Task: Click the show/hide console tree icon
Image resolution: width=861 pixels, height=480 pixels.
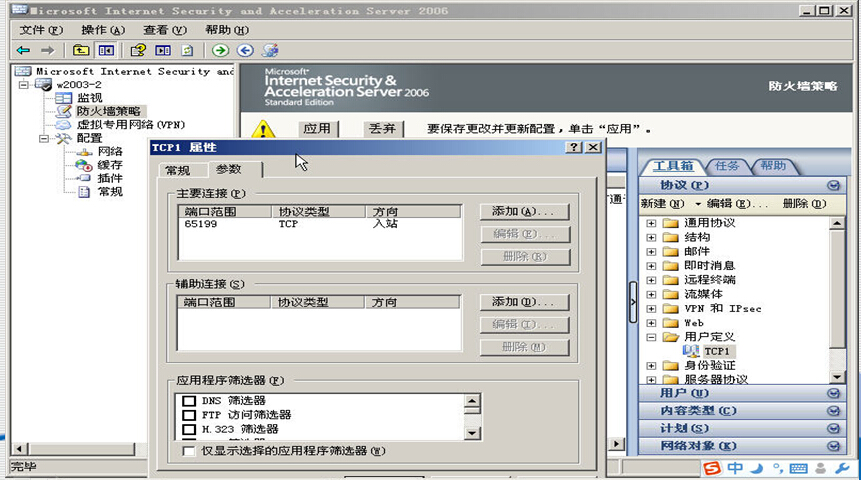Action: point(106,50)
